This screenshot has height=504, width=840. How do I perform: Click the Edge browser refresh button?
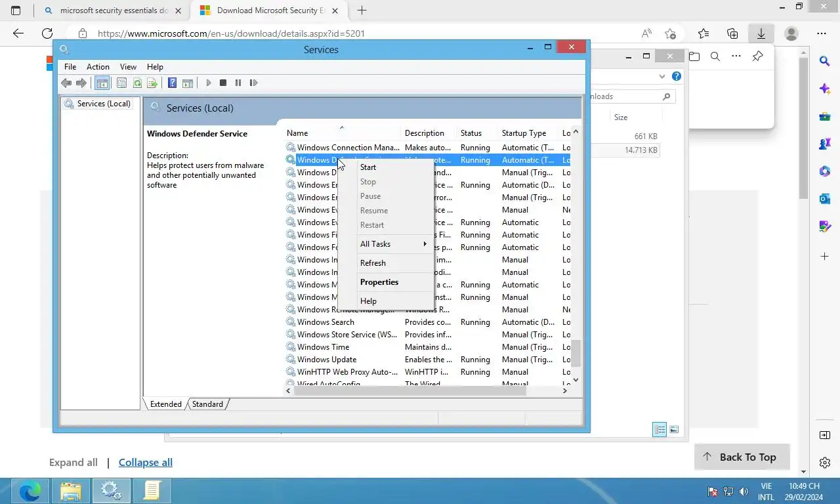tap(47, 33)
